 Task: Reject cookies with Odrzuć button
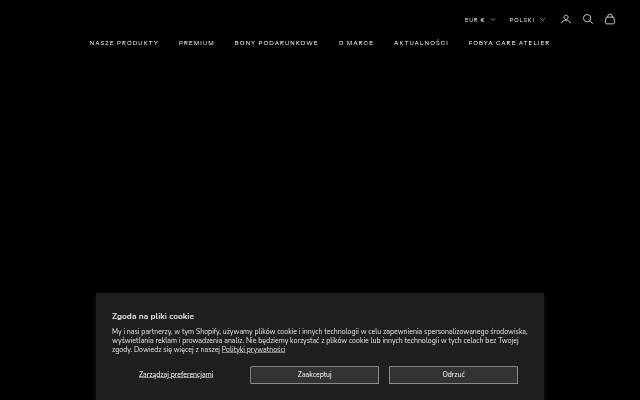pyautogui.click(x=453, y=375)
